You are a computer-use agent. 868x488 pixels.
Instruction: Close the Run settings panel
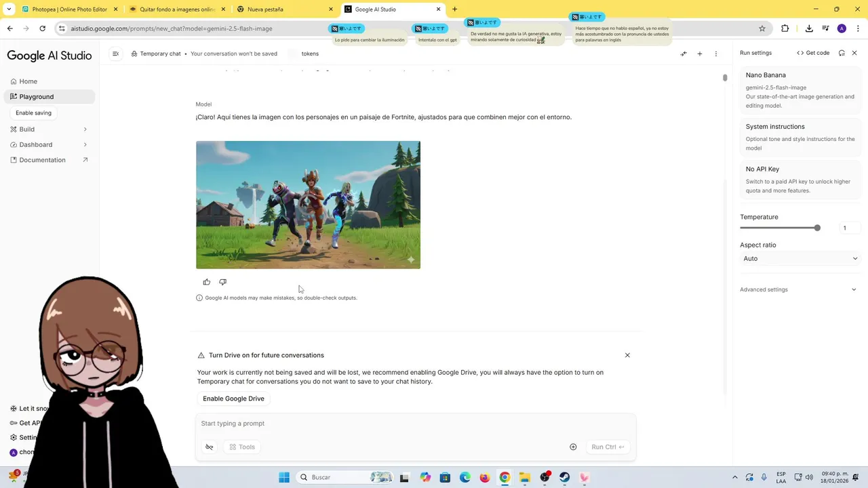point(854,53)
